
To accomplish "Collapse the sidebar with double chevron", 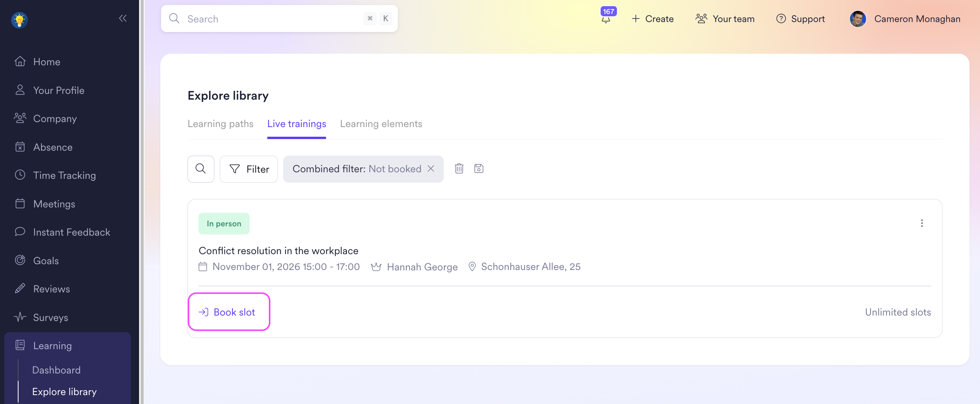I will click(x=122, y=18).
